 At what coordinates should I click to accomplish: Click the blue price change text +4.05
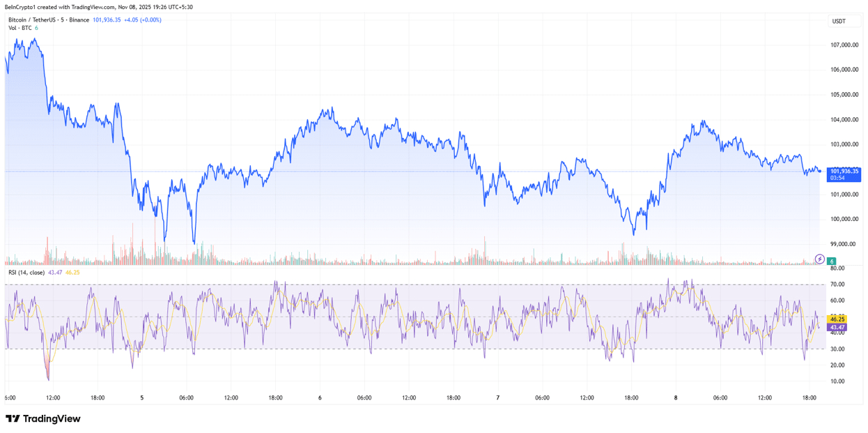(132, 20)
